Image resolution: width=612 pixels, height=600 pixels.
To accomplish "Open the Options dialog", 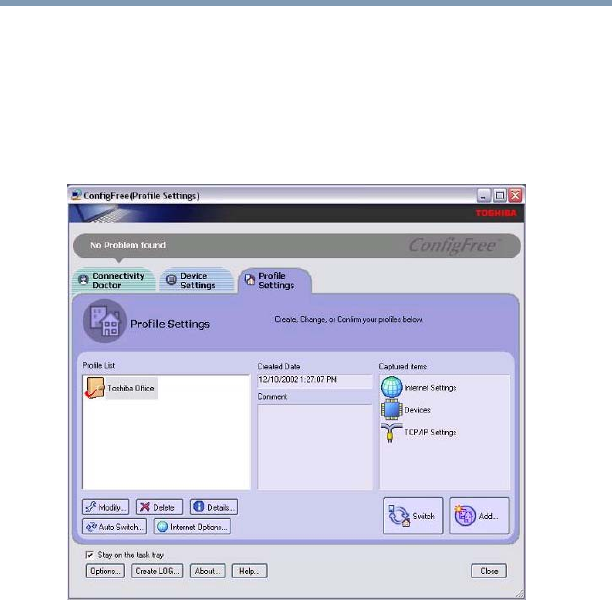I will 105,571.
